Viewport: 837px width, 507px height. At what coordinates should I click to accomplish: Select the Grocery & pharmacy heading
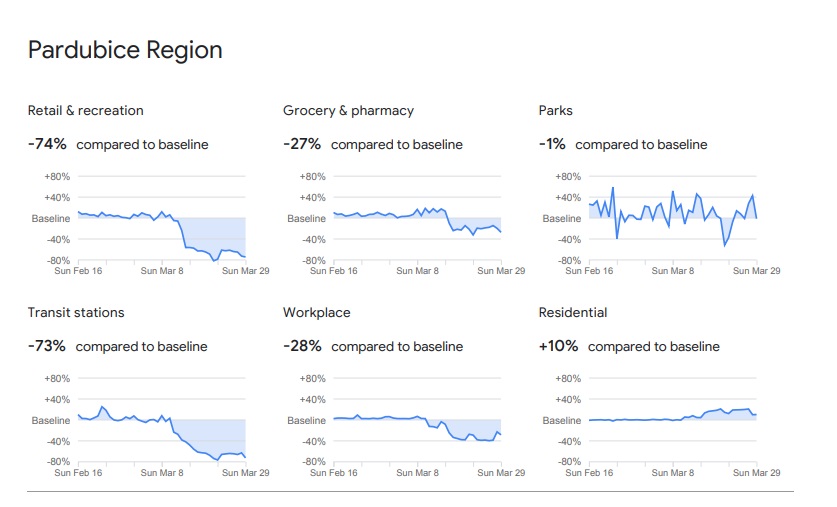[348, 110]
